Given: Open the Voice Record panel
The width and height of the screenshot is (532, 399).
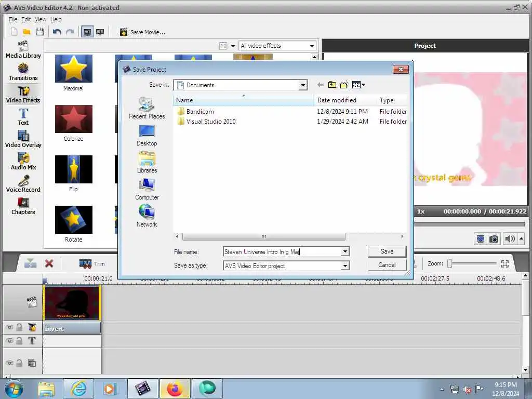Looking at the screenshot, I should click(23, 184).
